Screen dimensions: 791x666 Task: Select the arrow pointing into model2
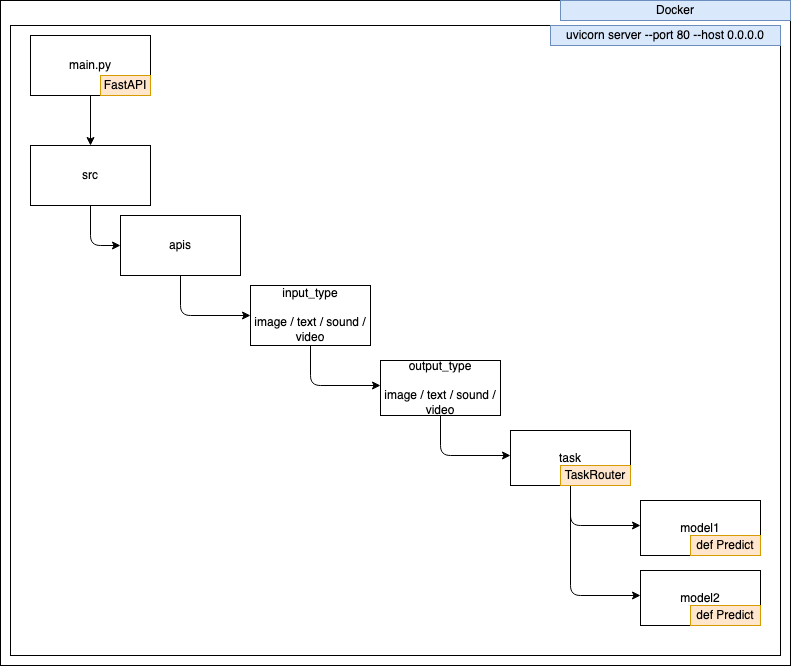click(605, 595)
